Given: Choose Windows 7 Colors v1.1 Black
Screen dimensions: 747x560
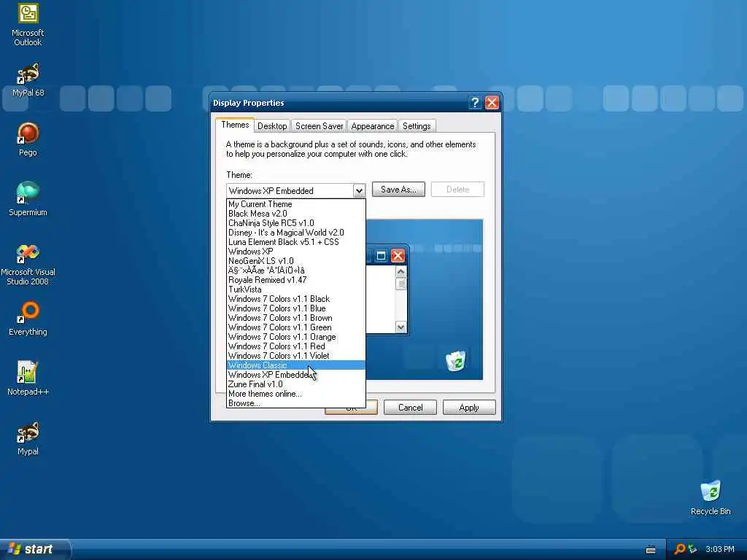Looking at the screenshot, I should [296, 299].
